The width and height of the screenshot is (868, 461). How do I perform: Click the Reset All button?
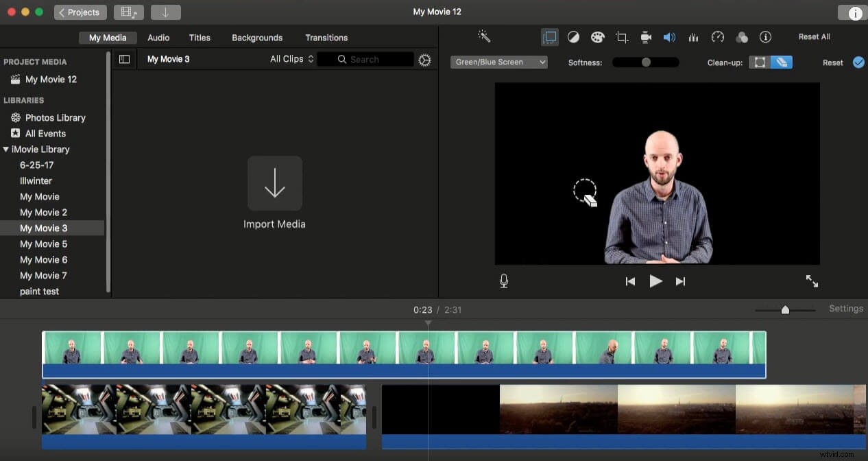click(814, 36)
